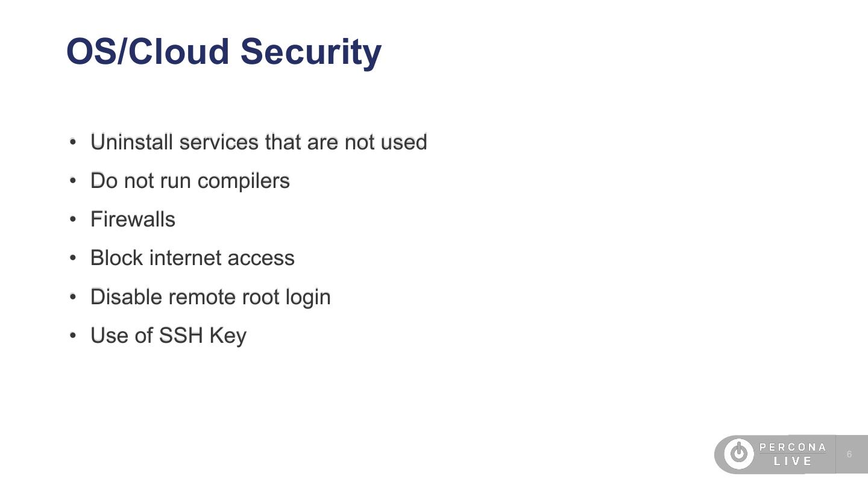Select the Disable remote root login line
The image size is (868, 488).
coord(210,297)
